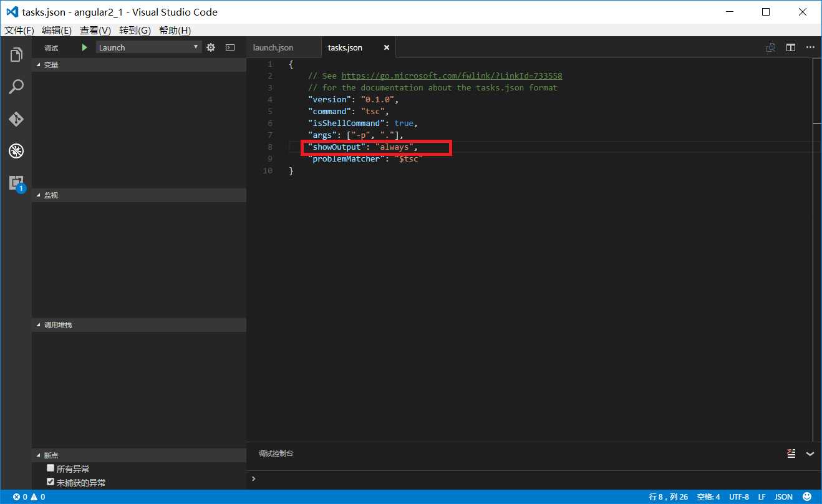Uncheck the 未捕获的异常 checkbox

(x=51, y=482)
